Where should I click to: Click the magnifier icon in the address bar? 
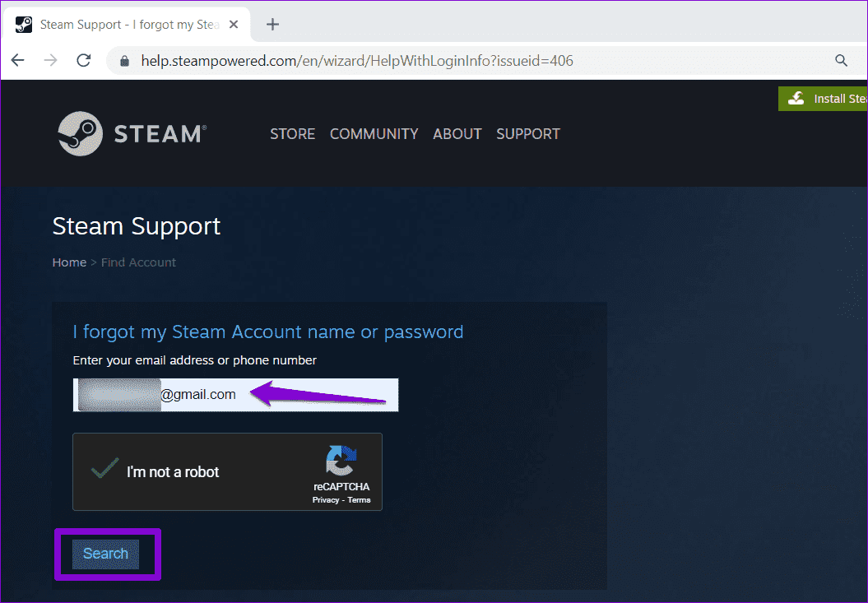pyautogui.click(x=841, y=61)
